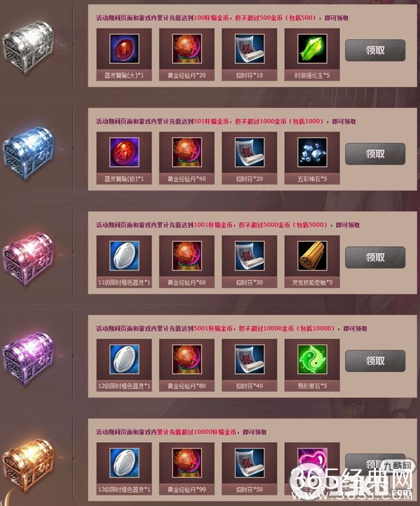Click the 器灵饕餮(极) purple-red gem icon

click(x=124, y=152)
